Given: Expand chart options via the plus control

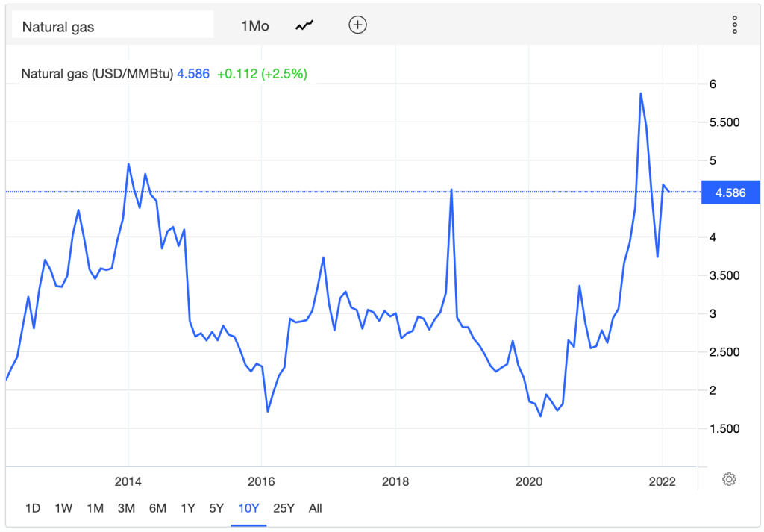Looking at the screenshot, I should point(357,25).
